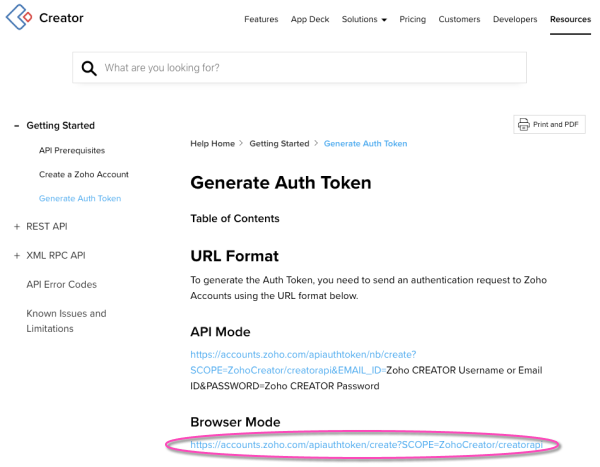600x467 pixels.
Task: Open API Prerequisites in the sidebar
Action: pyautogui.click(x=72, y=150)
